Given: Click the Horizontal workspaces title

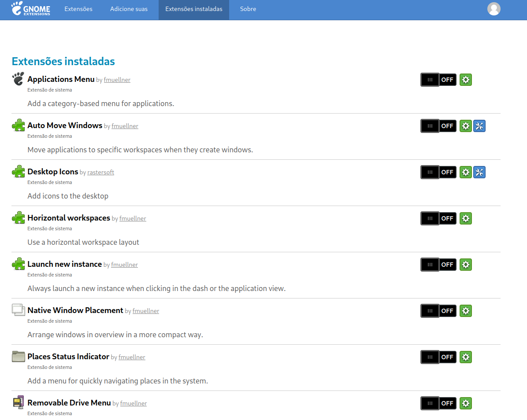Looking at the screenshot, I should [69, 218].
